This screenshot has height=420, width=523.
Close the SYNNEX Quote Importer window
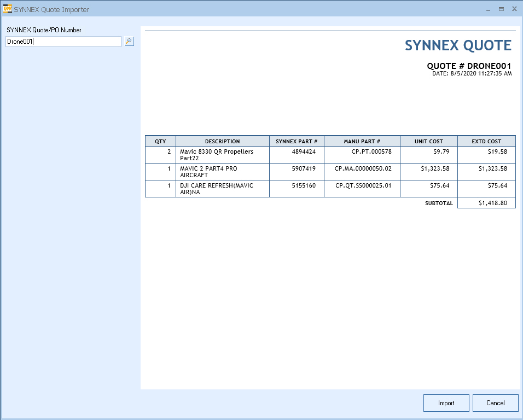point(514,9)
